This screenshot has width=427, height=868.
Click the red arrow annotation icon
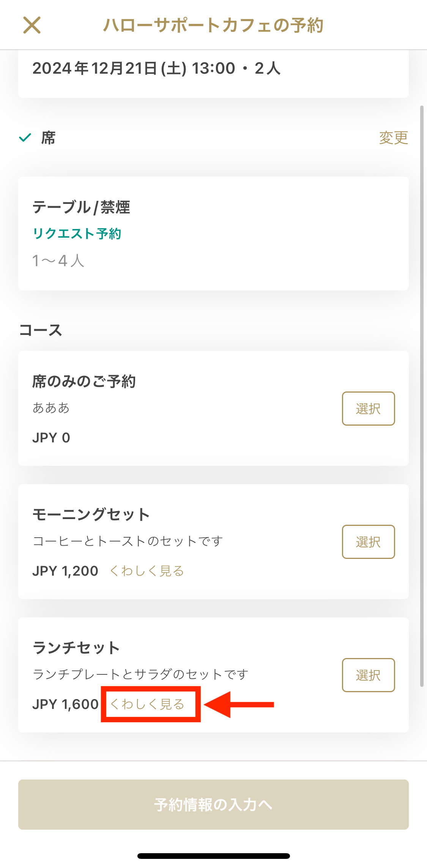[x=239, y=705]
